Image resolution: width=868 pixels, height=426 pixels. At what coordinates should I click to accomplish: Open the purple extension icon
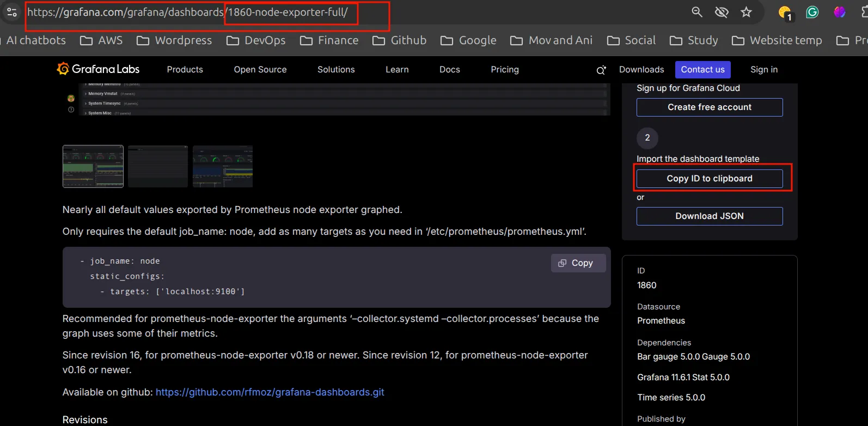tap(839, 12)
